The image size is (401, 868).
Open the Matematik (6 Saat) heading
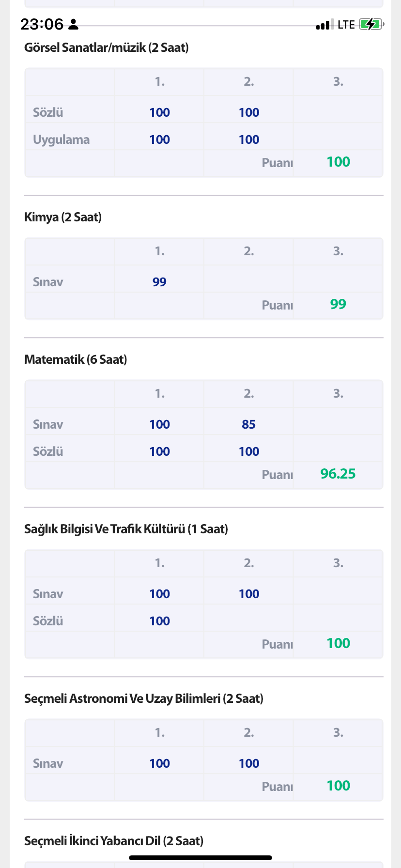coord(76,359)
